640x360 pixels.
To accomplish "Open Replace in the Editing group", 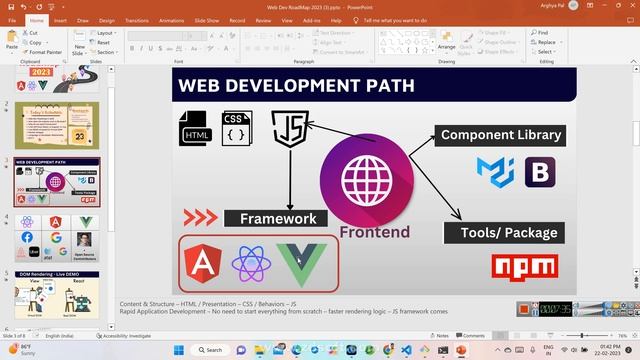I will point(543,42).
